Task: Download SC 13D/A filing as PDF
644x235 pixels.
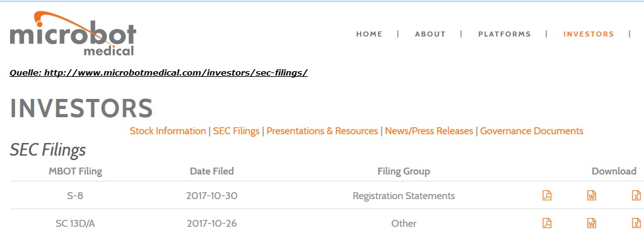Action: pyautogui.click(x=547, y=223)
